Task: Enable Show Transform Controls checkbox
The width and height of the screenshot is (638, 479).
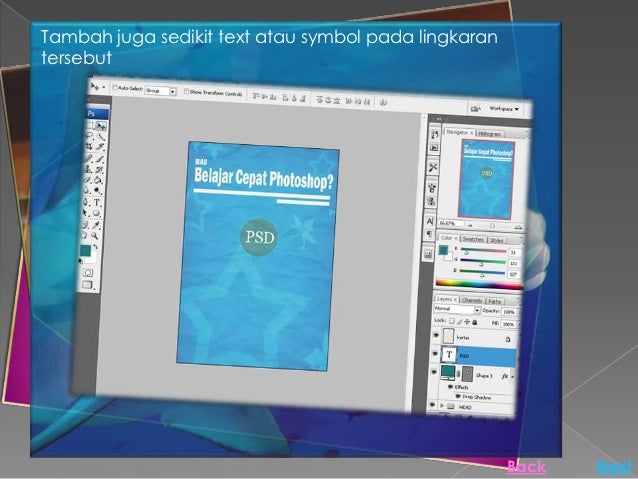Action: (x=186, y=92)
